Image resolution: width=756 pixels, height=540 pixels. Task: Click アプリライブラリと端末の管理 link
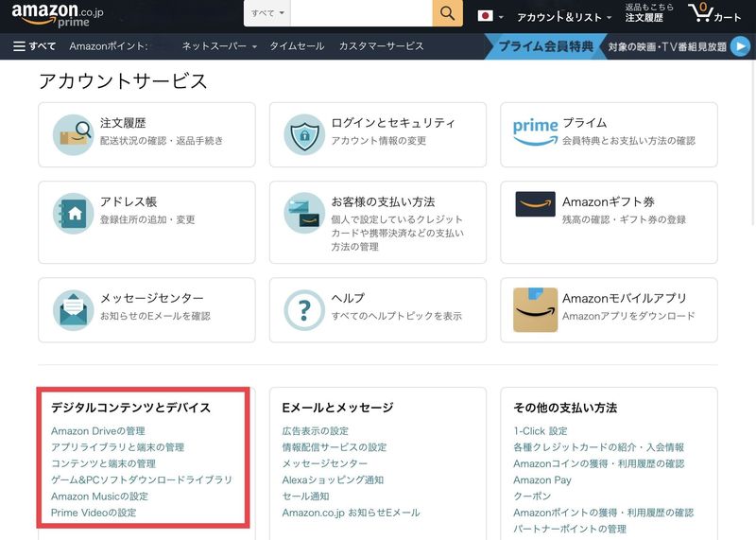coord(117,447)
